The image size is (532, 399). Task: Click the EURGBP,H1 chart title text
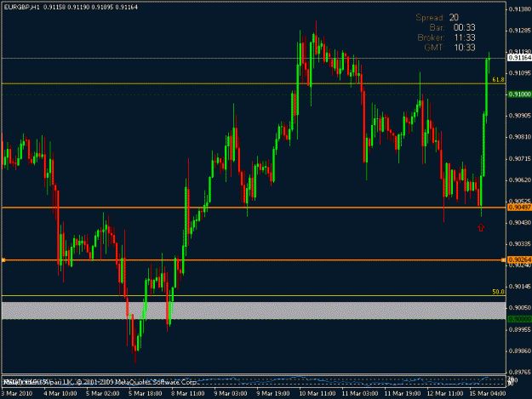[21, 7]
